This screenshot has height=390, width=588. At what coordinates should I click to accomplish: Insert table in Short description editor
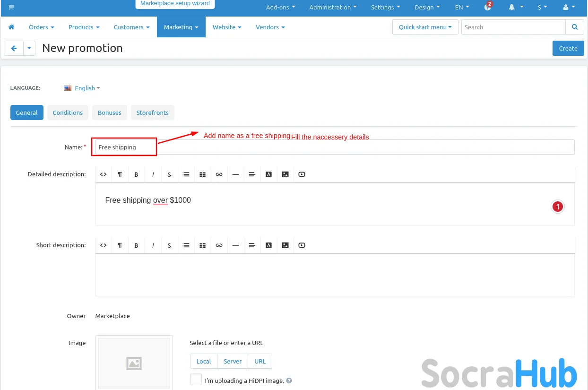coord(202,245)
